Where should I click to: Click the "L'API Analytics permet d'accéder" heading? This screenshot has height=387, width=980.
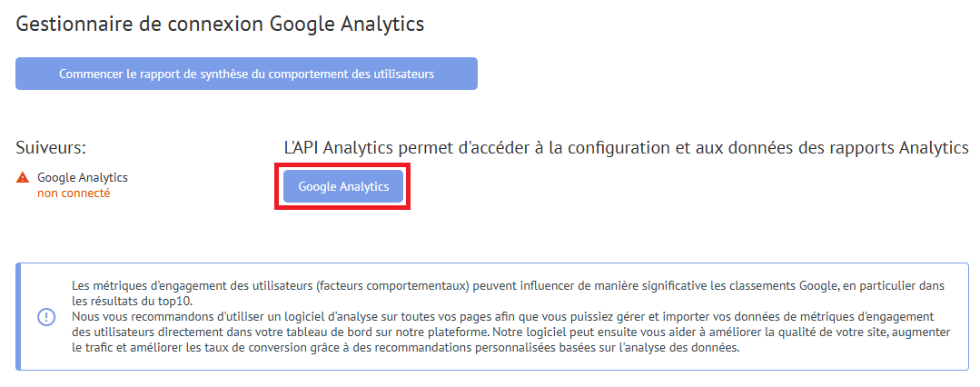coord(627,148)
